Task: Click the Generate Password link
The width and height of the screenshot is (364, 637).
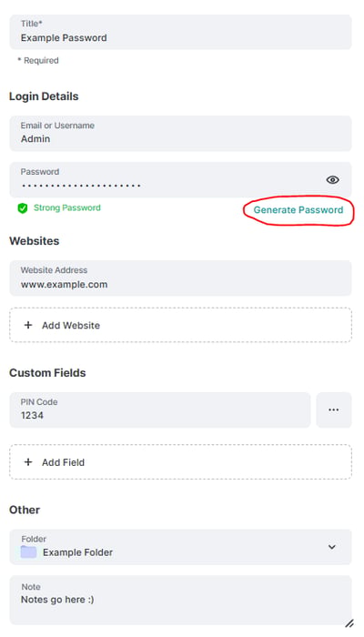Action: (x=298, y=210)
